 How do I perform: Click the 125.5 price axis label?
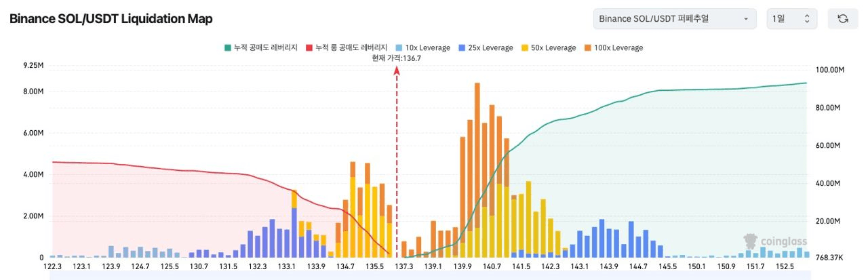170,267
